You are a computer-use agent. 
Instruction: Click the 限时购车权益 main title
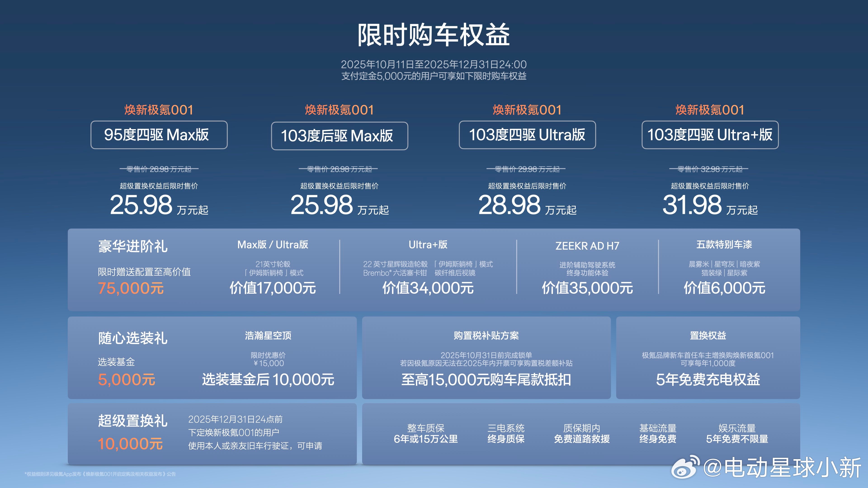434,35
